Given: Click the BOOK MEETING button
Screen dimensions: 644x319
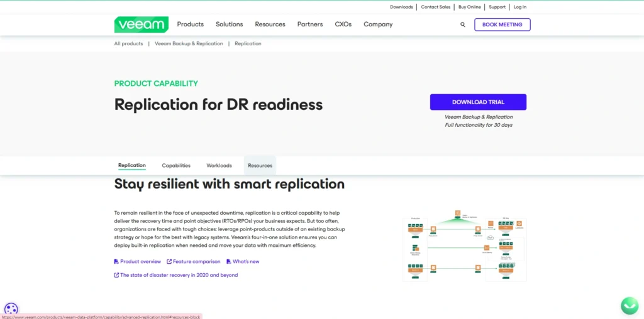Looking at the screenshot, I should pyautogui.click(x=502, y=24).
